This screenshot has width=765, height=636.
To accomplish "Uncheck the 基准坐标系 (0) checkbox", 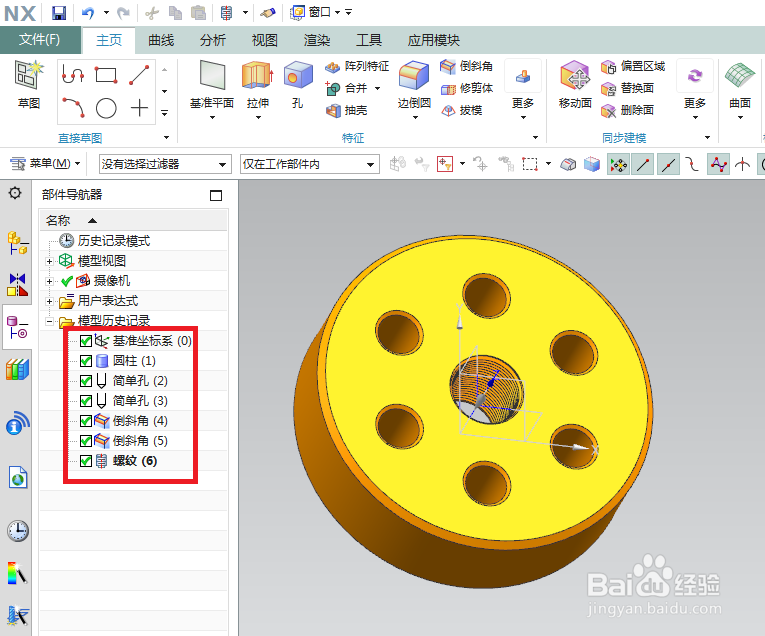I will [x=86, y=341].
